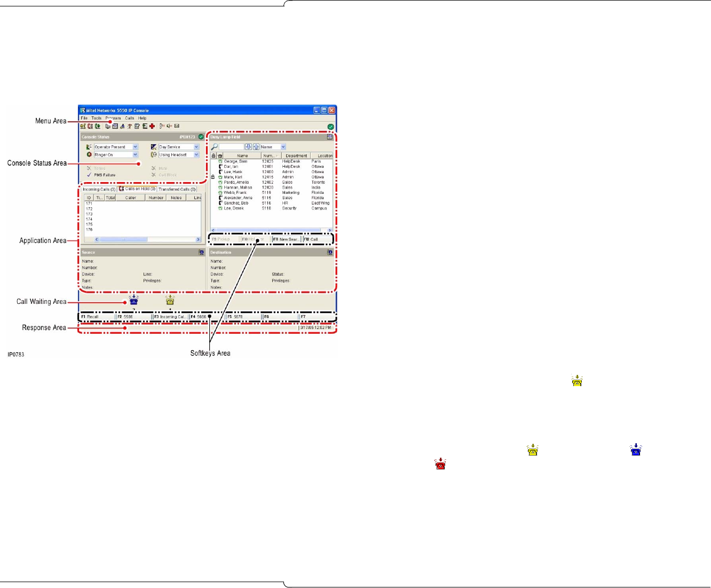Open the Ringer On dropdown
Image resolution: width=711 pixels, height=588 pixels.
136,155
